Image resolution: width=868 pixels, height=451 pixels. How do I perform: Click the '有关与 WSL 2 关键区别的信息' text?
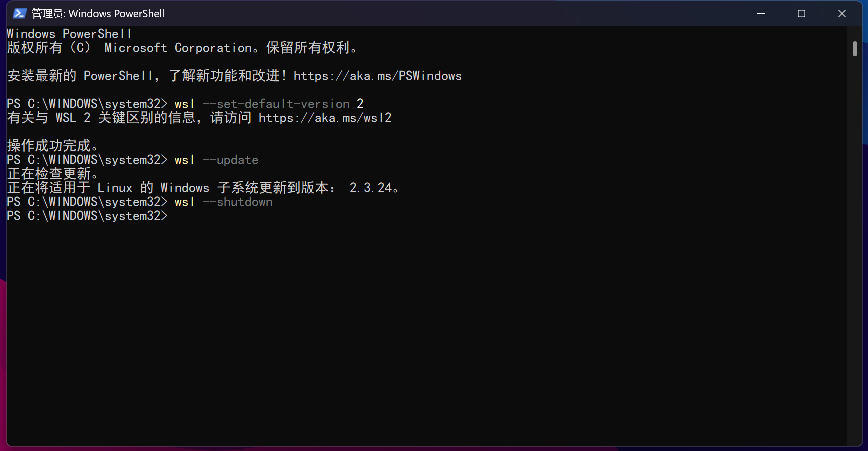[x=101, y=118]
